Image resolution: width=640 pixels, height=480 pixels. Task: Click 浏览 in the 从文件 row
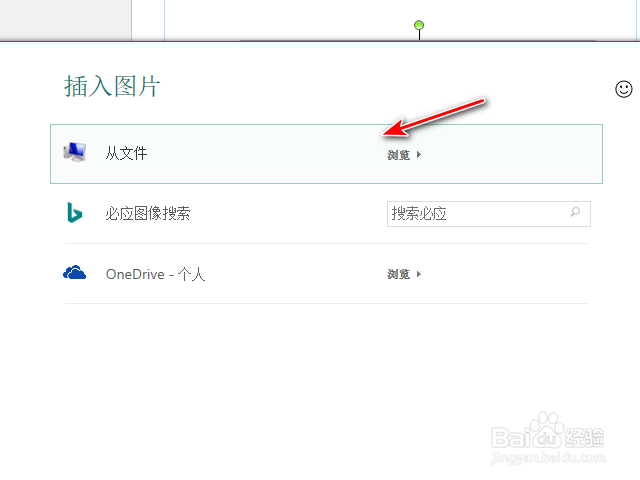pos(398,155)
